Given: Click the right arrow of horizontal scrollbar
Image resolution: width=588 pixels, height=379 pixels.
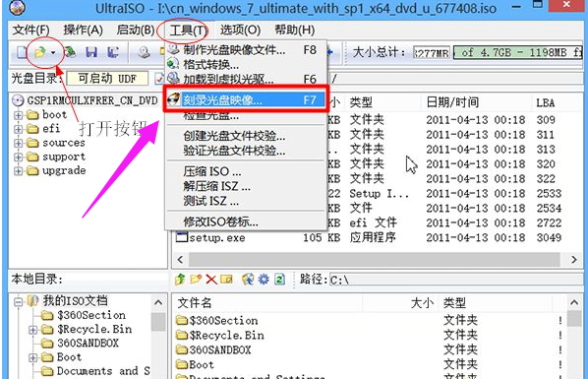Looking at the screenshot, I should click(574, 260).
